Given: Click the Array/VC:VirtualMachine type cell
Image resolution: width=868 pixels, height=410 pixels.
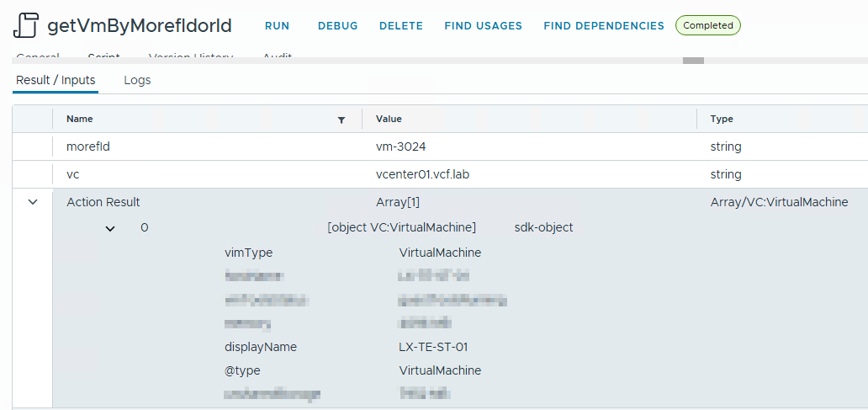Looking at the screenshot, I should coord(780,202).
